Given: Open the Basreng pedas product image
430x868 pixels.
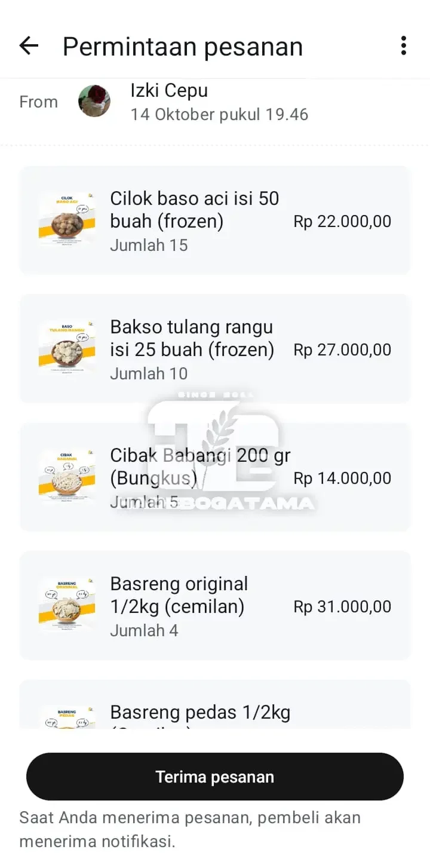Looking at the screenshot, I should point(67,717).
